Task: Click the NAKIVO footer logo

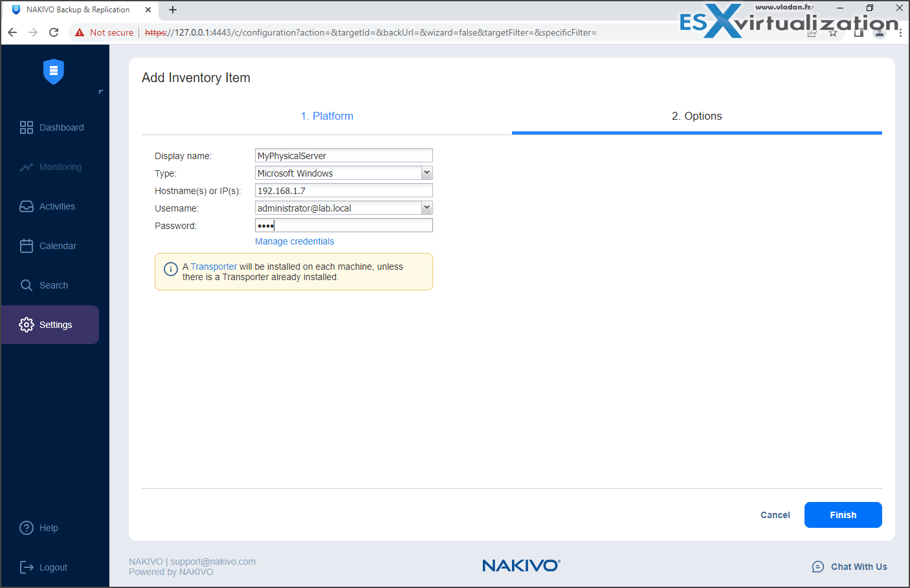Action: [521, 566]
